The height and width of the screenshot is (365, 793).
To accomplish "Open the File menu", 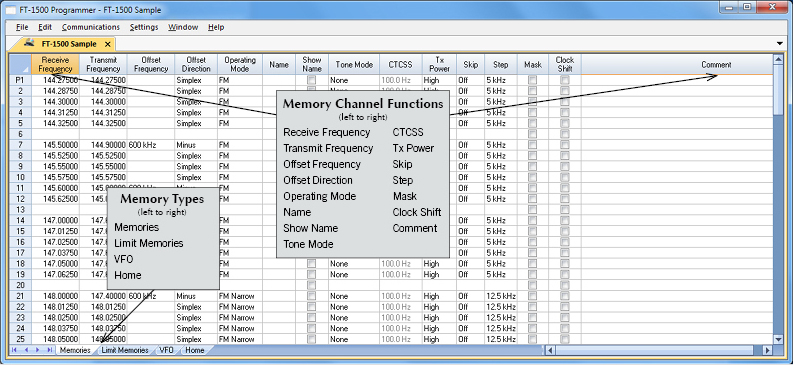I will point(22,27).
